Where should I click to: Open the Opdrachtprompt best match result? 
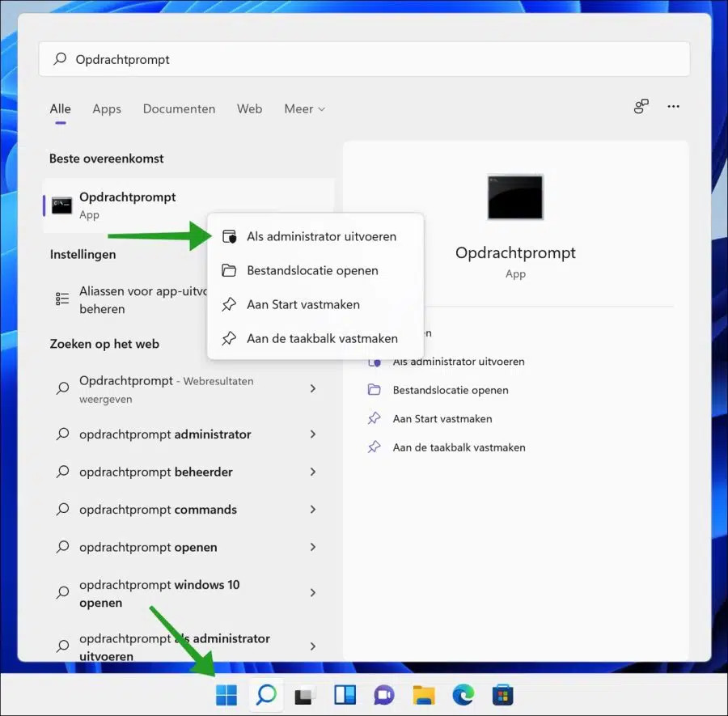pos(188,205)
